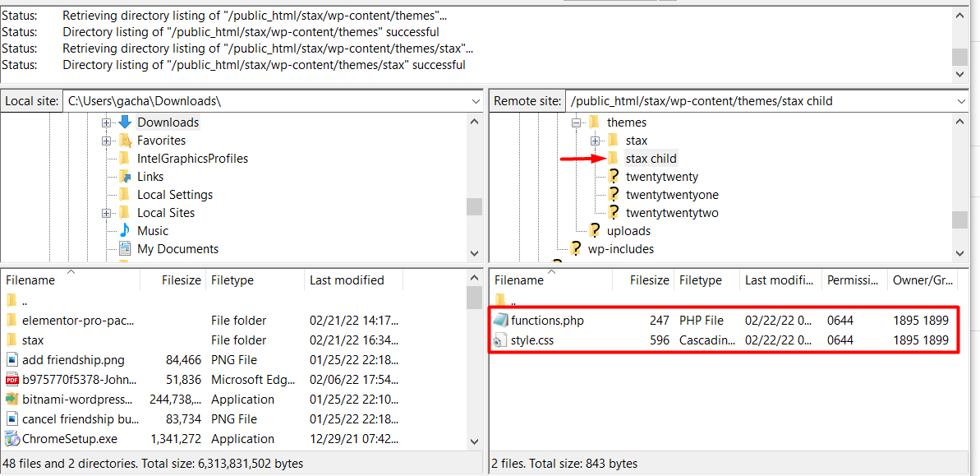Select the uploads folder in remote tree

628,230
